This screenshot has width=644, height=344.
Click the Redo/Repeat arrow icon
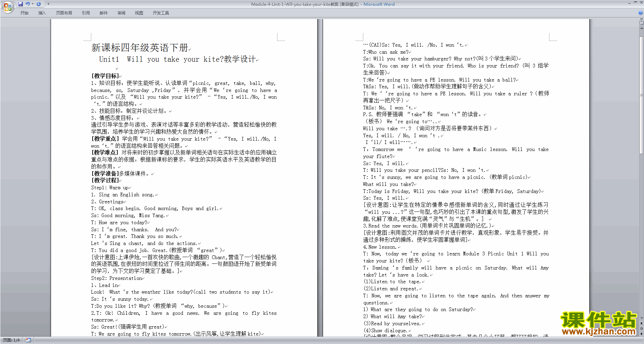pyautogui.click(x=39, y=4)
